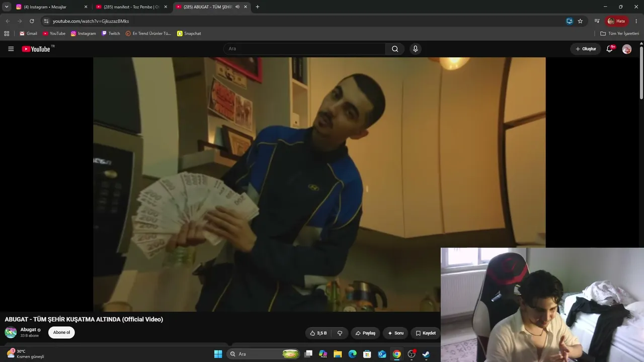Click the video title ABUGAT - TÜM ŞEHİR KUŞATMA ALTINDA
Viewport: 644px width, 362px height.
pyautogui.click(x=84, y=319)
